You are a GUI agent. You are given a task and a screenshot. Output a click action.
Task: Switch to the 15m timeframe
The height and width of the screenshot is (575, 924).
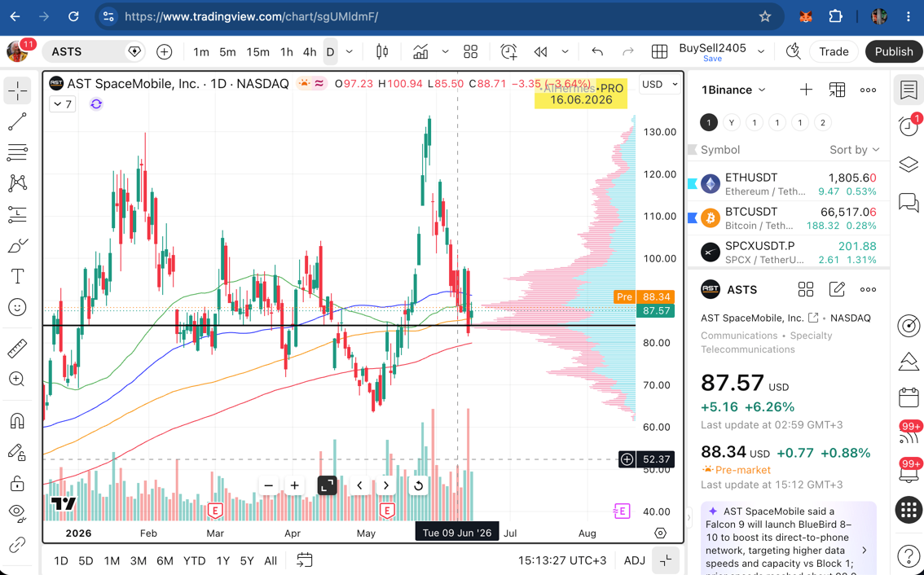tap(257, 52)
